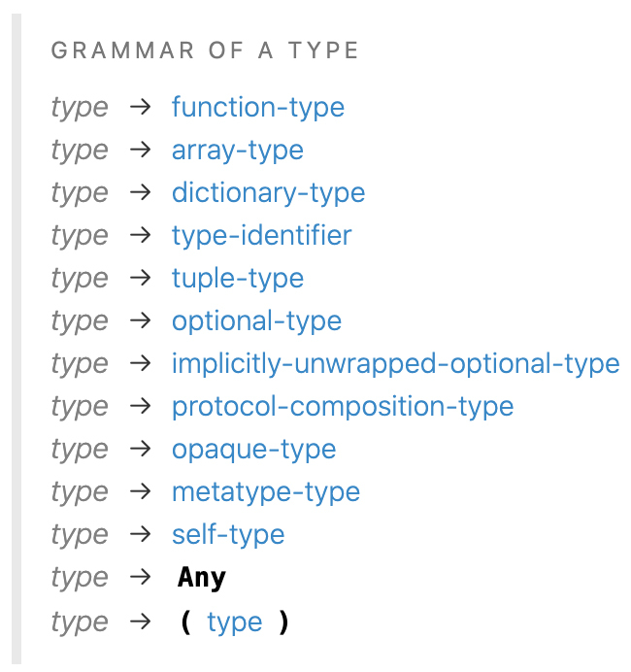Click the closing parenthesis in last rule

(283, 622)
